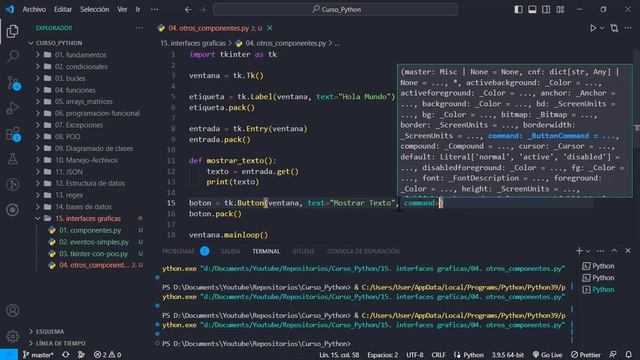Toggle the bottom panel layout icon
This screenshot has width=640, height=360.
coord(532,9)
